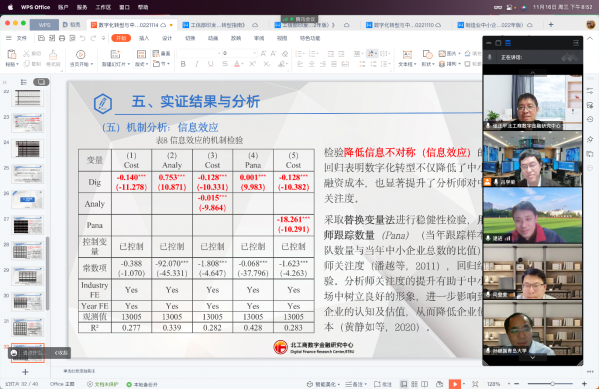This screenshot has height=389, width=599.
Task: Toggle underline text formatting
Action: (x=210, y=64)
